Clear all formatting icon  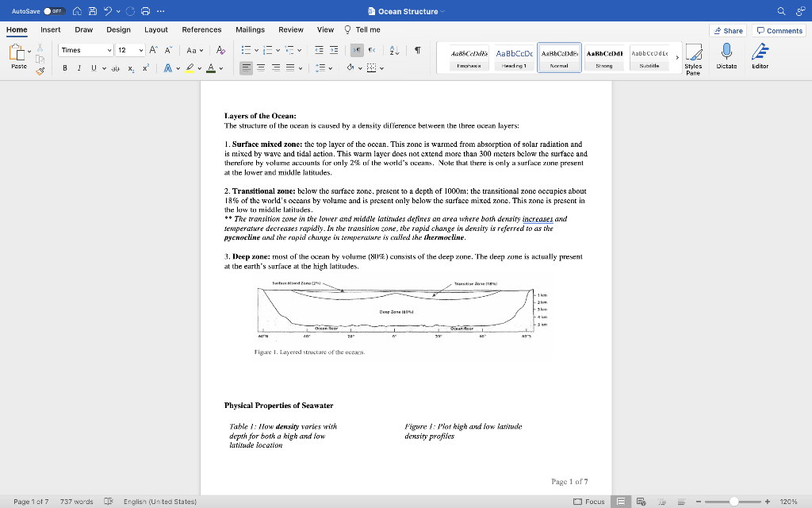pyautogui.click(x=220, y=50)
